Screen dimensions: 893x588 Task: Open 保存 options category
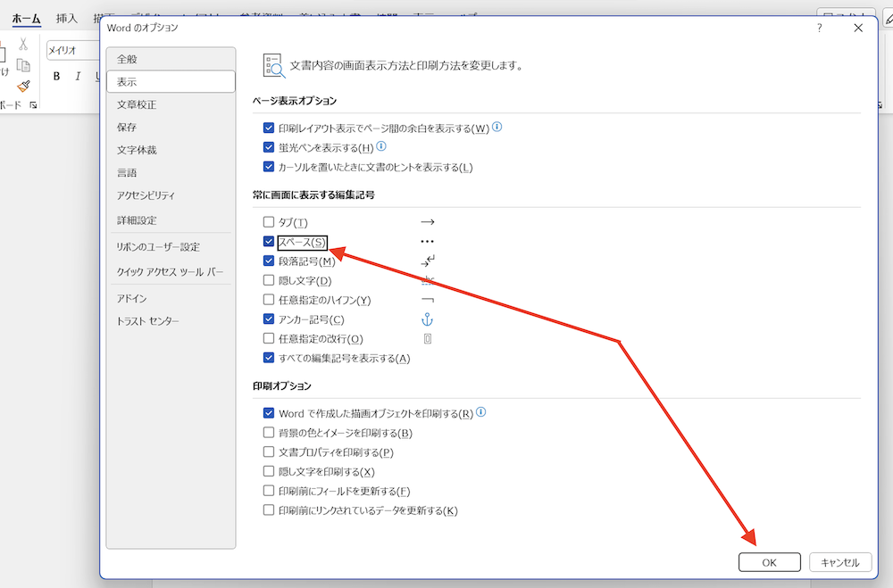click(171, 128)
